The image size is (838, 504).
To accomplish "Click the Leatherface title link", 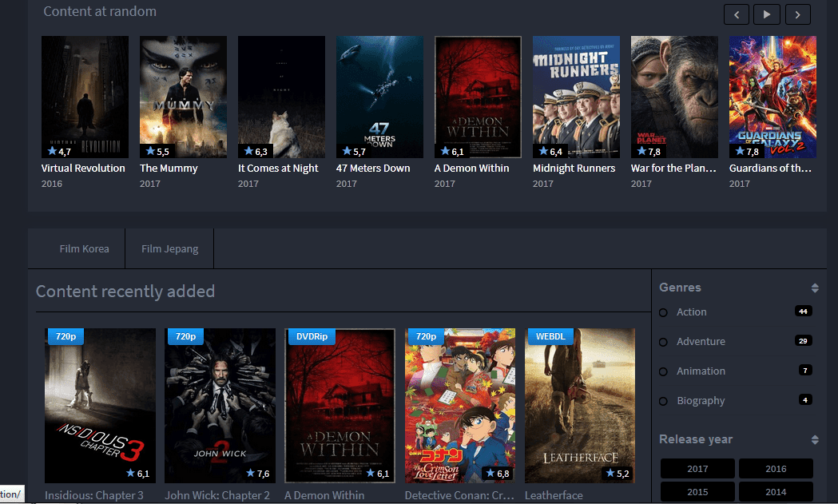I will click(554, 495).
